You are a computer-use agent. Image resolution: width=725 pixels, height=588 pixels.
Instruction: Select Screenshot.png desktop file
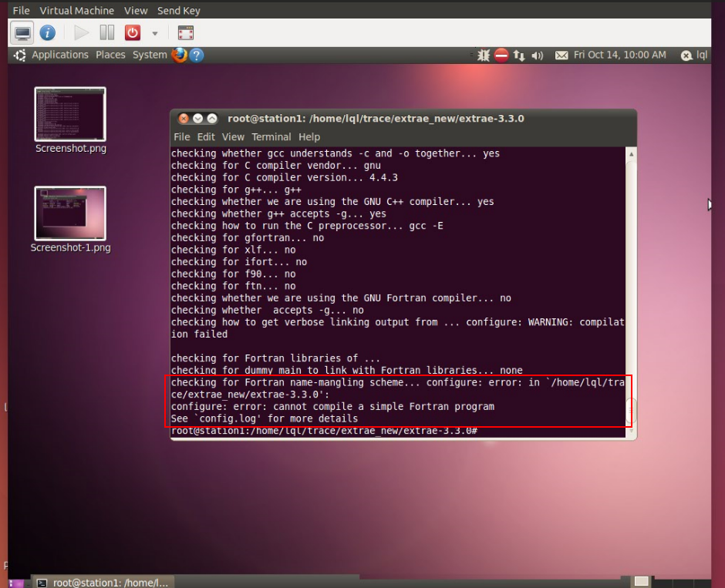[x=70, y=120]
